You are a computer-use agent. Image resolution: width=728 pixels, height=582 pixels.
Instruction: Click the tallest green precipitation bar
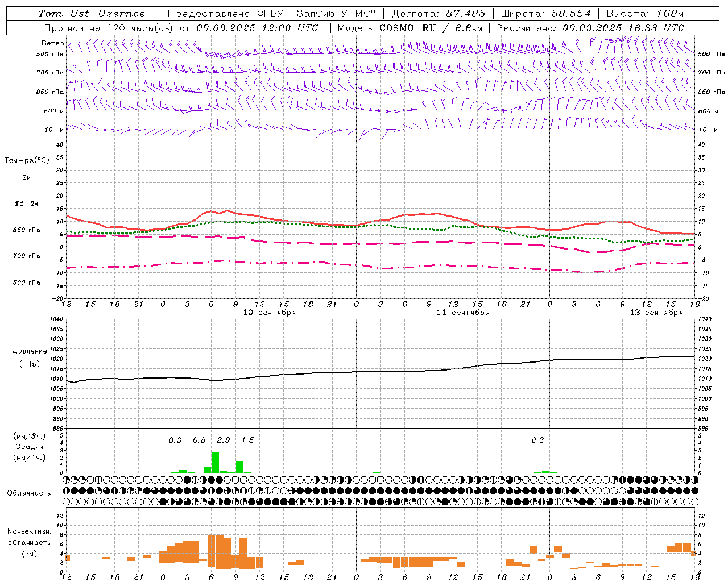coord(215,462)
